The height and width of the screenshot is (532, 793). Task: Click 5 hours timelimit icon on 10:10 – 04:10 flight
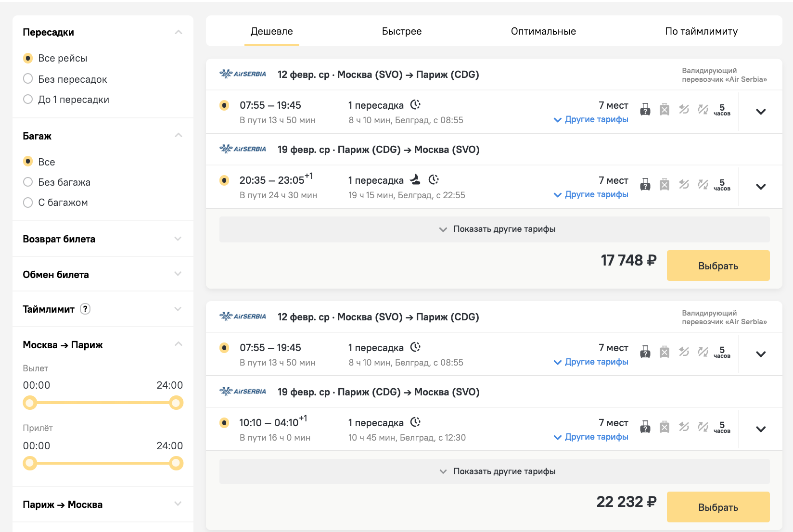click(x=722, y=427)
